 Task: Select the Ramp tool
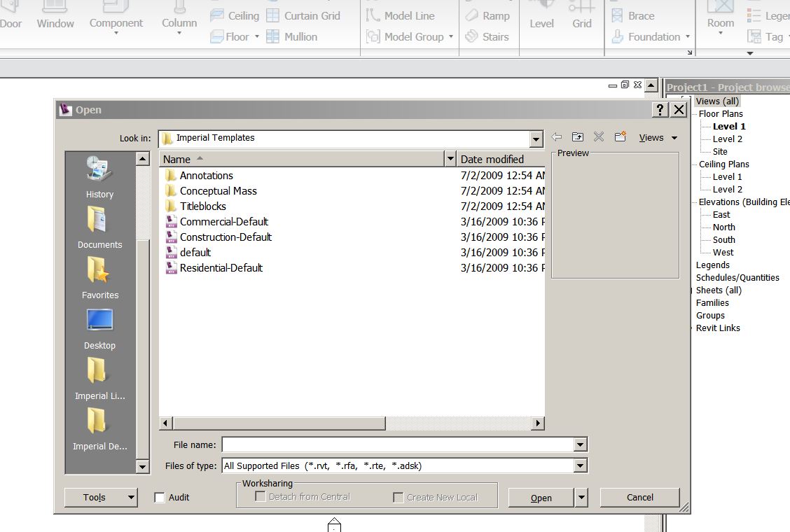coord(487,15)
